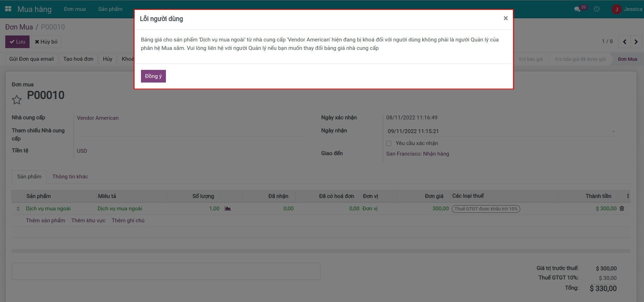
Task: Switch to Thông tin khác tab
Action: click(x=70, y=177)
